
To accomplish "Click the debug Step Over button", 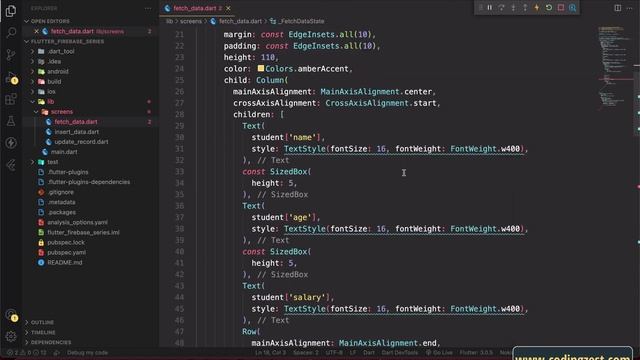I will [x=501, y=8].
